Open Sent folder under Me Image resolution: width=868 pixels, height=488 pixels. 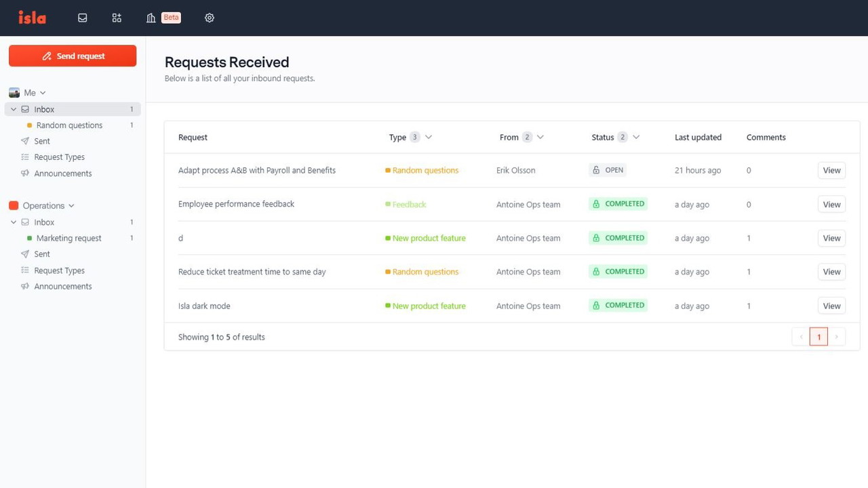(x=42, y=141)
